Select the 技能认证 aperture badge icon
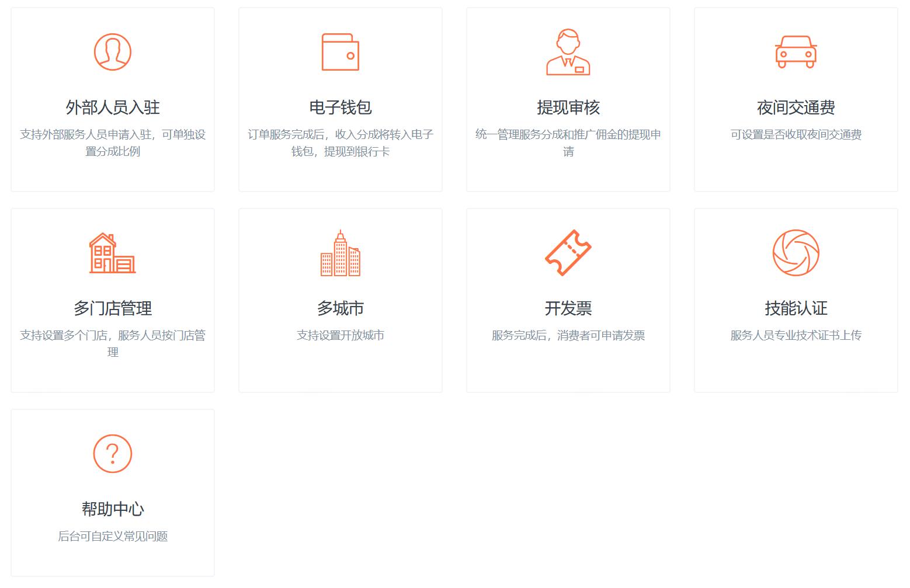 (796, 253)
